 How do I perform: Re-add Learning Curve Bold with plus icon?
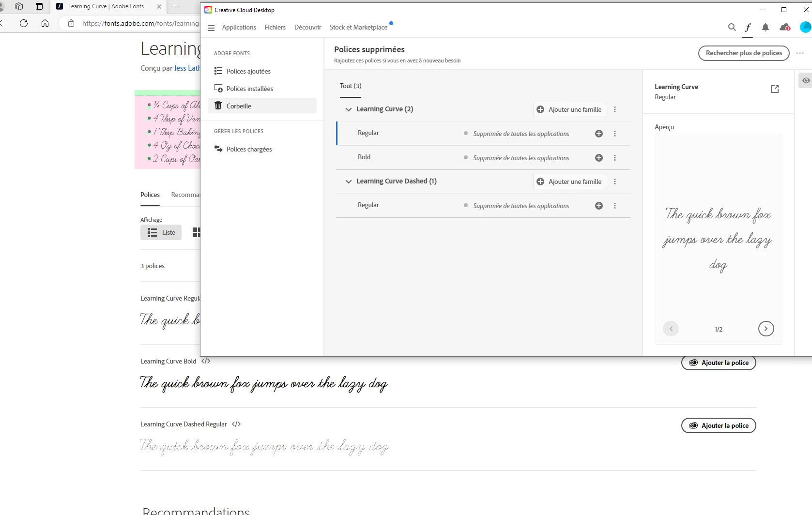[599, 158]
